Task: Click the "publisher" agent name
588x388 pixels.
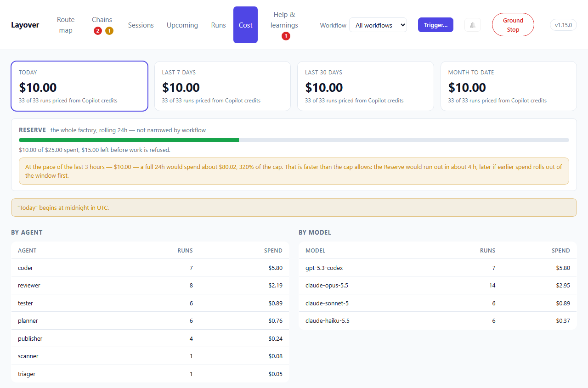Action: 30,338
